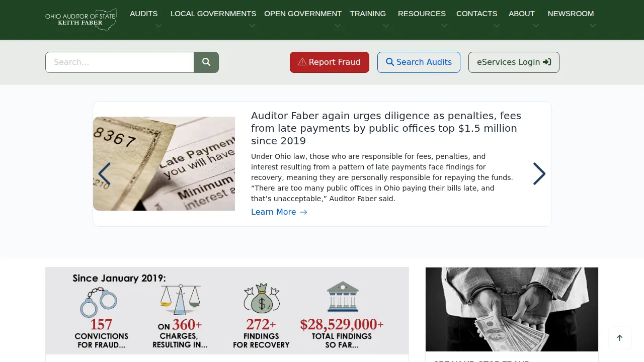Image resolution: width=644 pixels, height=362 pixels.
Task: Focus the Search text field
Action: click(x=120, y=62)
